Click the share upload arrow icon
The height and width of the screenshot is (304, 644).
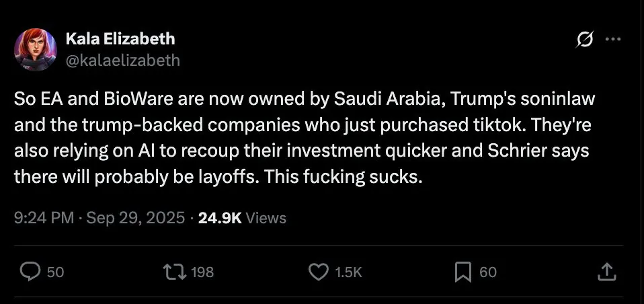606,272
